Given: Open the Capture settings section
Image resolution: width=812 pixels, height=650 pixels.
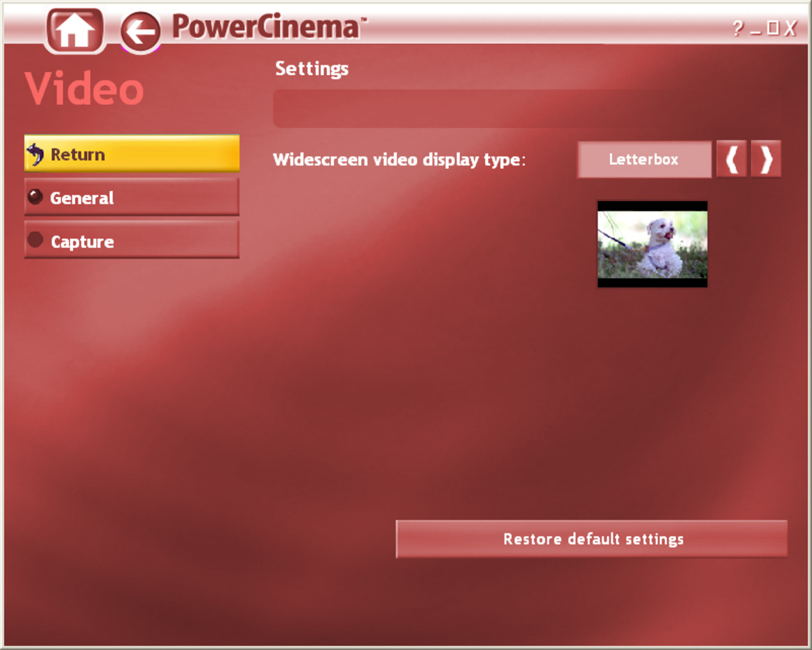Looking at the screenshot, I should tap(132, 240).
